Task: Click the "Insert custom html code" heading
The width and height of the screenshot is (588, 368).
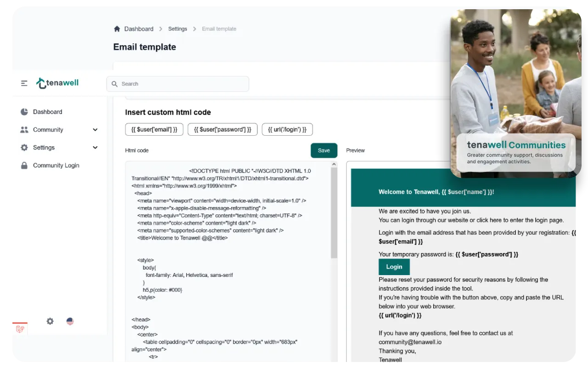Action: [168, 112]
